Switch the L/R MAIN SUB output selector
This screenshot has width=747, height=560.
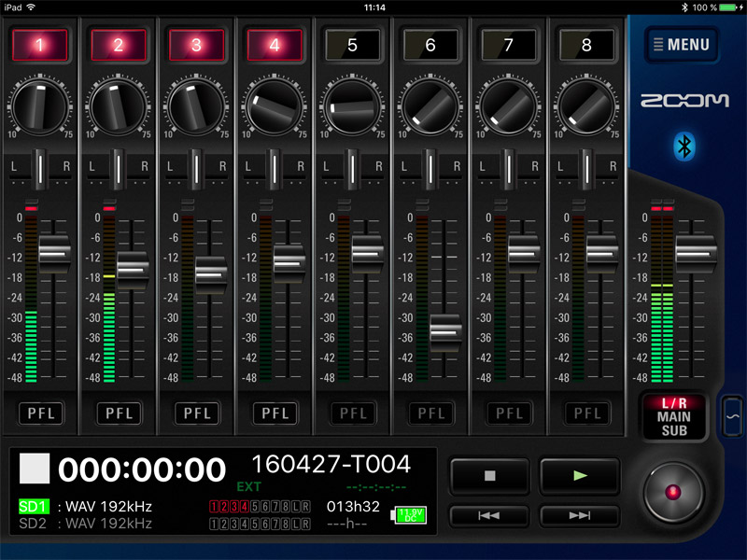click(673, 416)
